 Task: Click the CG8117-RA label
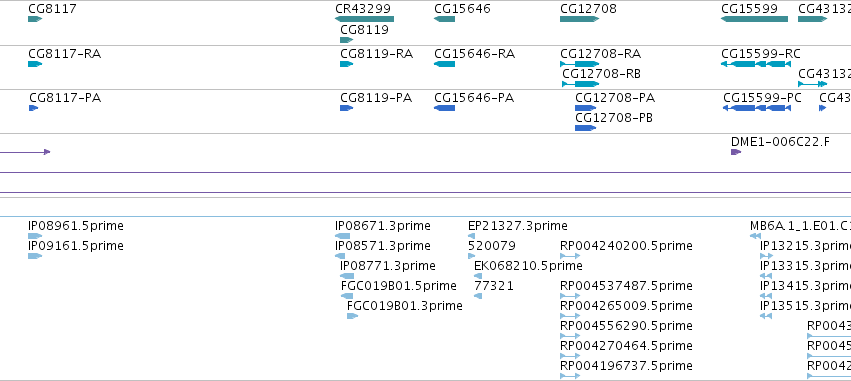click(x=65, y=54)
